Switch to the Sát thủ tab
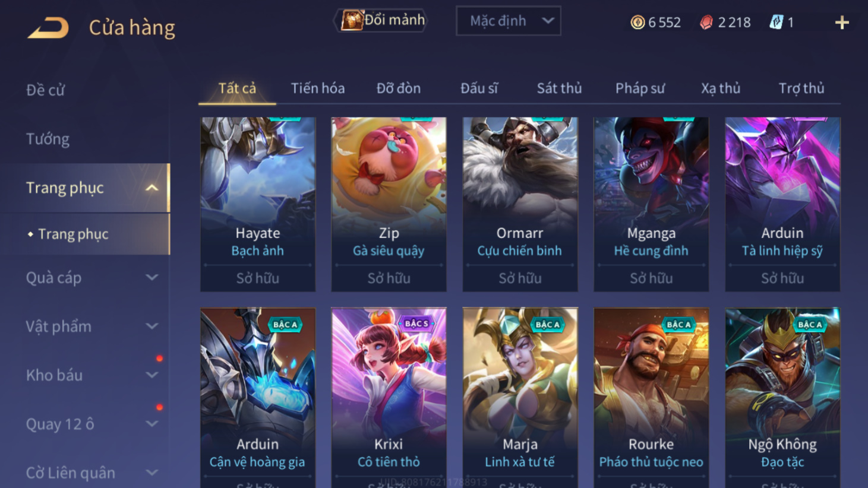 (x=559, y=88)
